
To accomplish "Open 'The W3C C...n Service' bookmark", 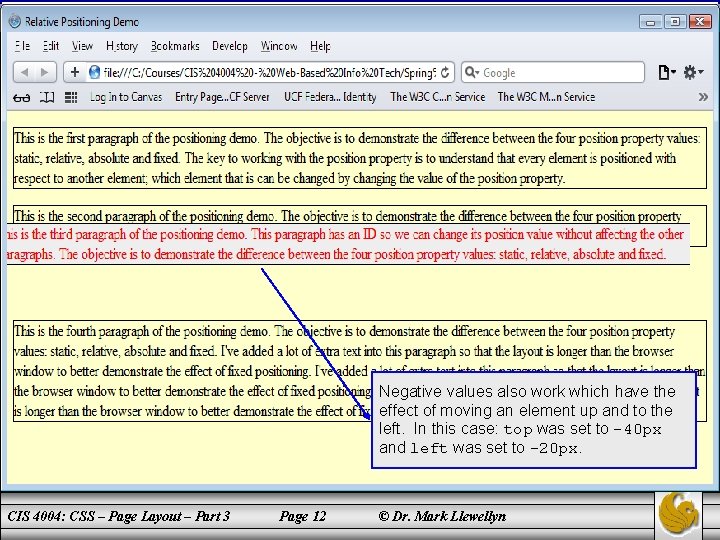I will tap(437, 97).
